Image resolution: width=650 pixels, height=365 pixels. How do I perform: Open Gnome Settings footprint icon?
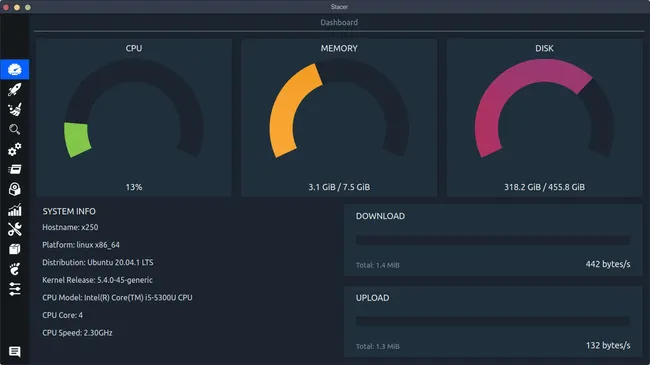coord(15,269)
